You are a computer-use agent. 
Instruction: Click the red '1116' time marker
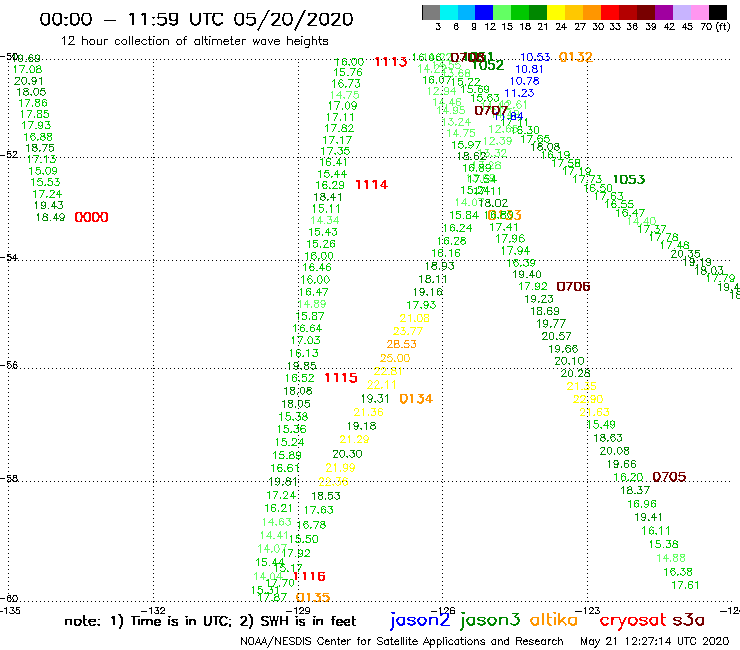coord(310,576)
